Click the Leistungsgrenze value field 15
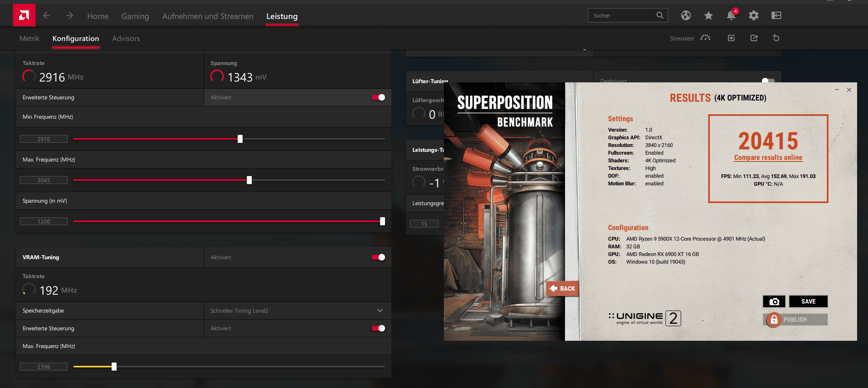 (x=424, y=224)
